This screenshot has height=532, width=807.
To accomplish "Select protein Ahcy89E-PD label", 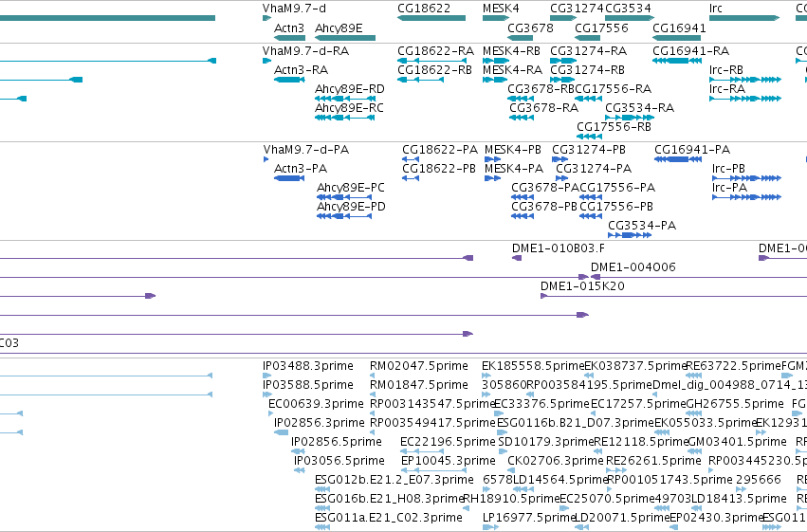I will 351,207.
